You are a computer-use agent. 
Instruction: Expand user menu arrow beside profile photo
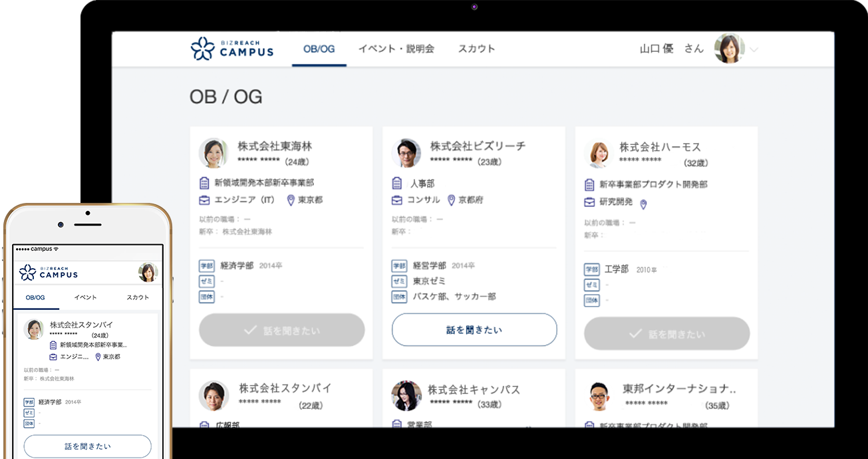[754, 49]
